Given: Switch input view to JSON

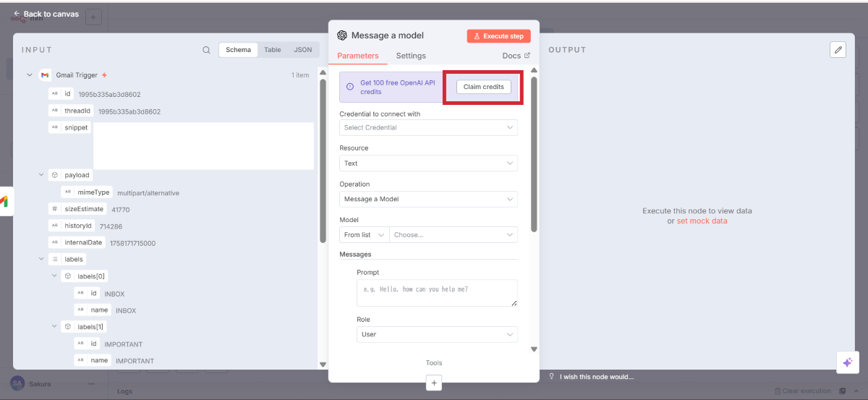Looking at the screenshot, I should [x=302, y=50].
